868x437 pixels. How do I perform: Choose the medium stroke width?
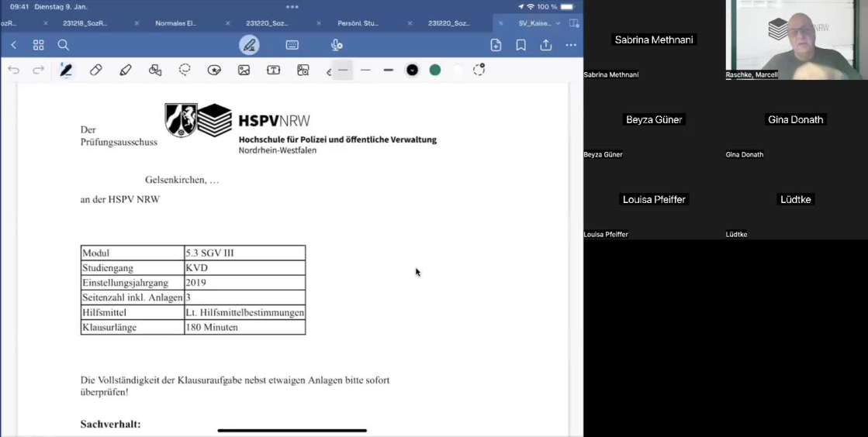365,71
